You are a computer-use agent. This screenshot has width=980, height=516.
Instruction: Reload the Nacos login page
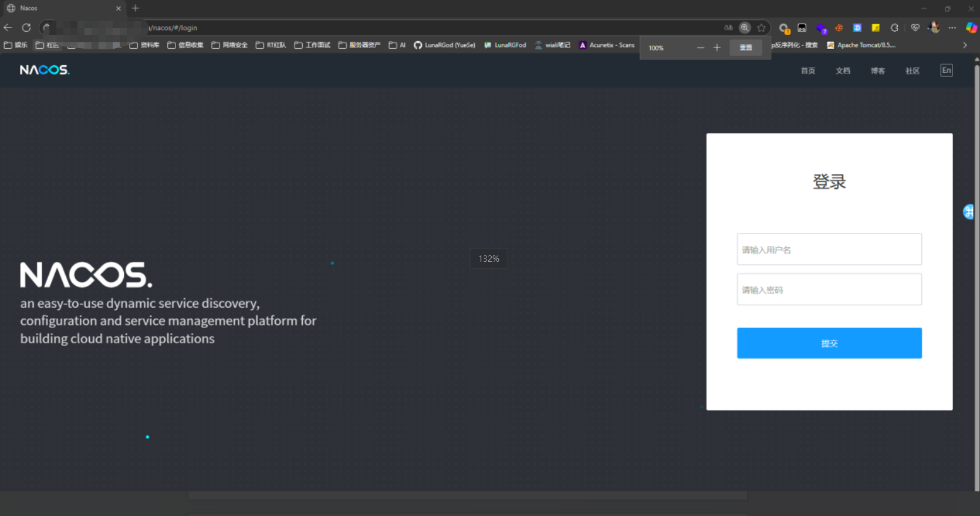point(26,28)
